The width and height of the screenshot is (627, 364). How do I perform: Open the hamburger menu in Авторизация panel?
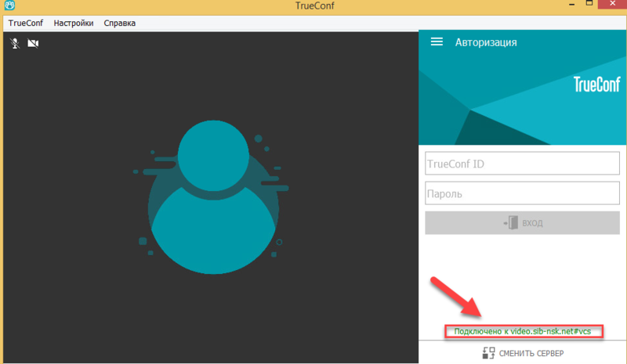[x=437, y=41]
